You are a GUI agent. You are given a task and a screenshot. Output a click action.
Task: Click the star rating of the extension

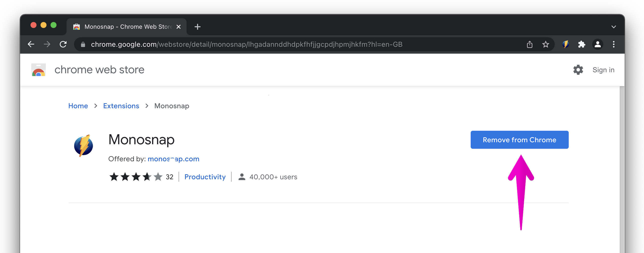(136, 177)
